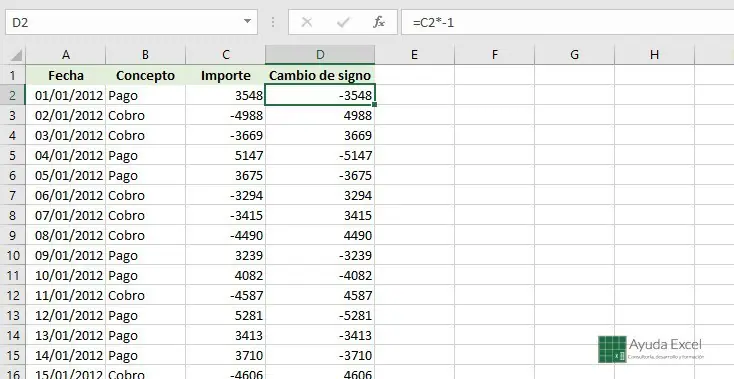734x379 pixels.
Task: Select Pago cell in row 11
Action: pos(146,275)
